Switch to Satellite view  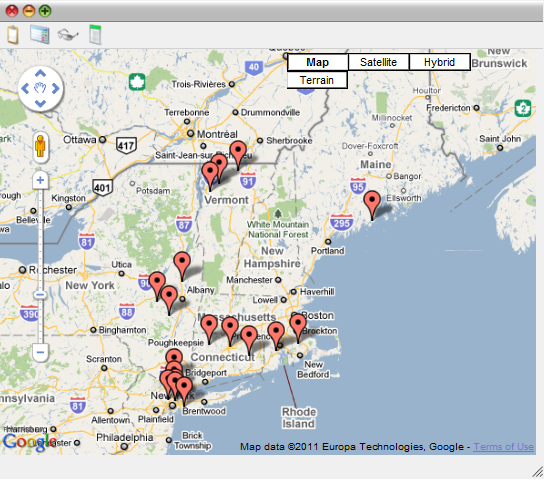[379, 62]
